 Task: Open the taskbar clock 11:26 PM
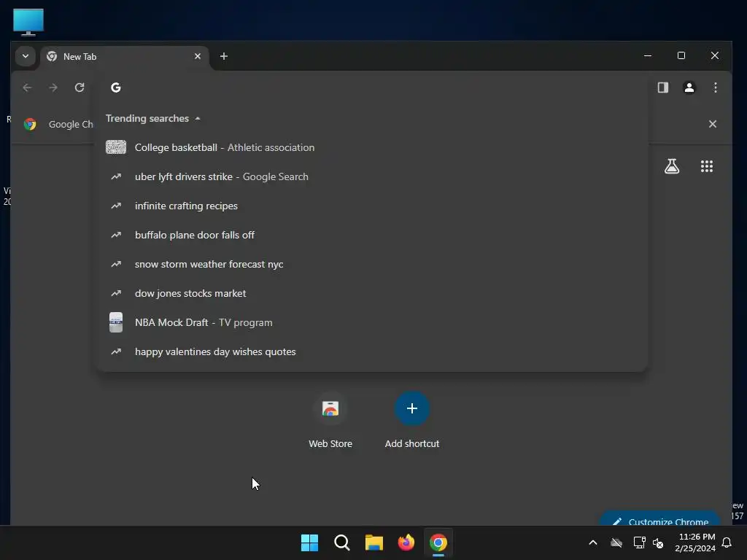tap(695, 542)
